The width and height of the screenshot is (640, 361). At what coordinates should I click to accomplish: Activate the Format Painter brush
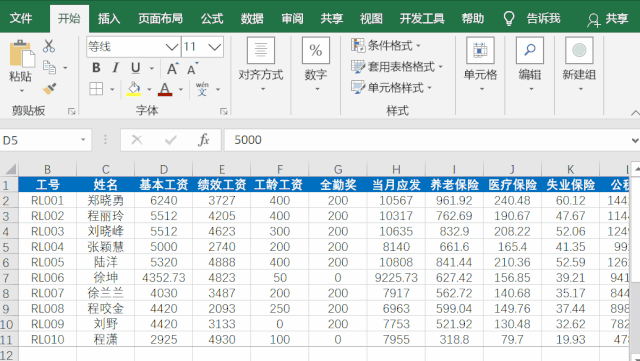[49, 89]
